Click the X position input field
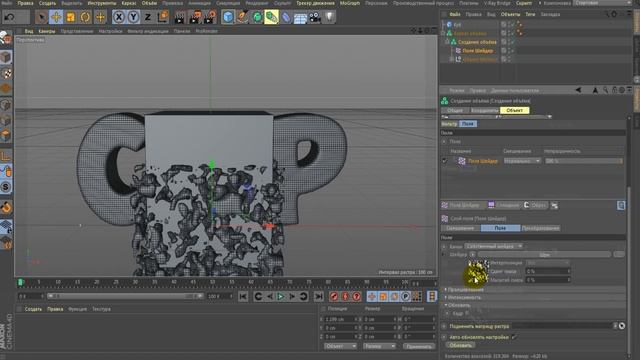640x360 pixels. coord(340,319)
